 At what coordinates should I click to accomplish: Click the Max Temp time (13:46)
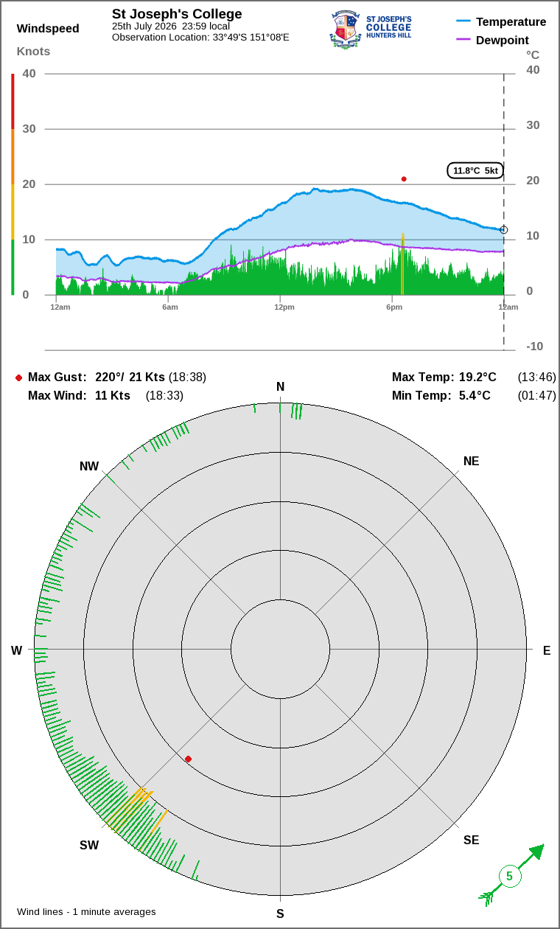[x=536, y=377]
